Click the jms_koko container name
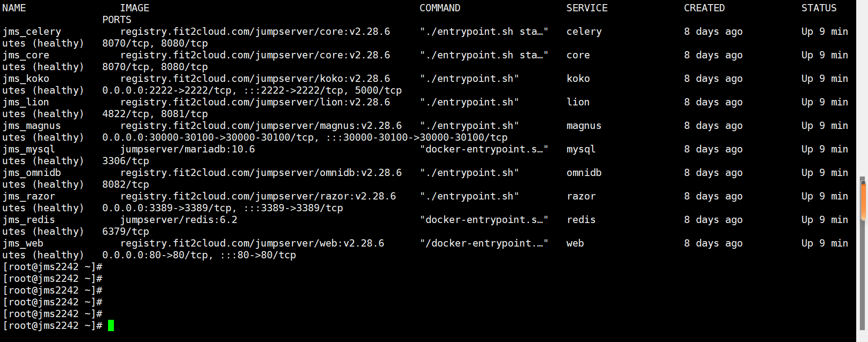 [x=26, y=79]
